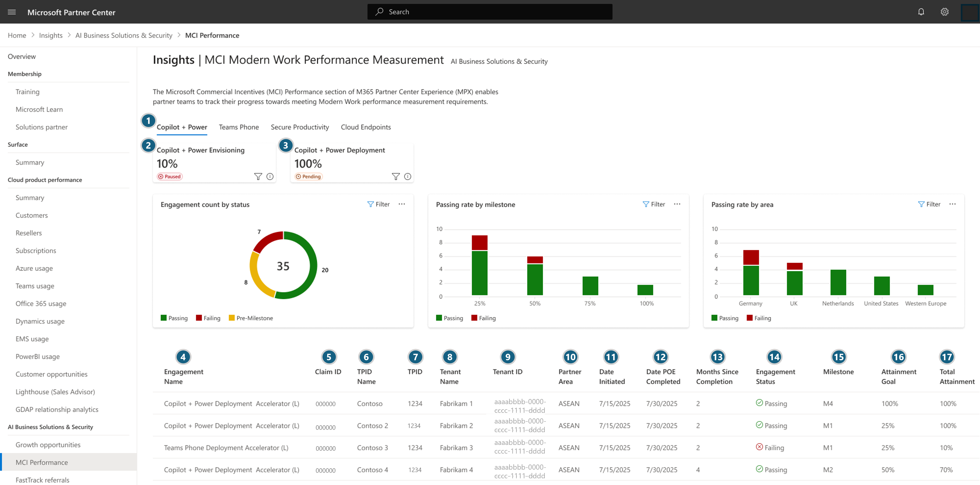Open more options on Passing rate by milestone
Image resolution: width=980 pixels, height=485 pixels.
coord(677,204)
